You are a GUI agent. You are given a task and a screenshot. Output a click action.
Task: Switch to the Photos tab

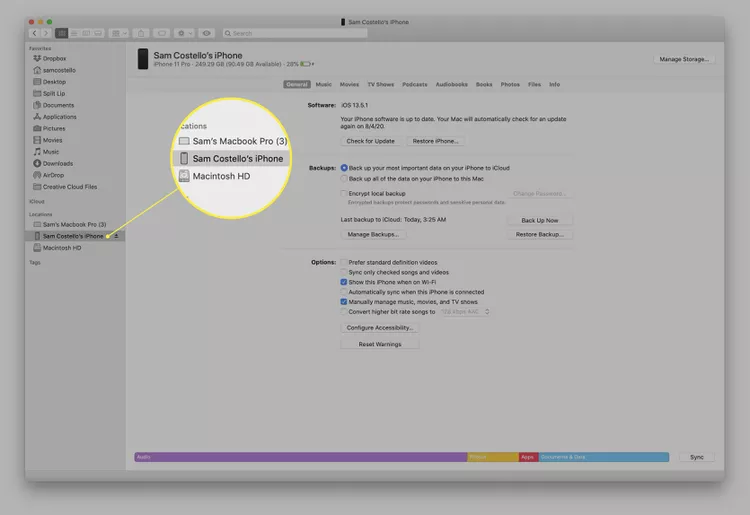510,84
